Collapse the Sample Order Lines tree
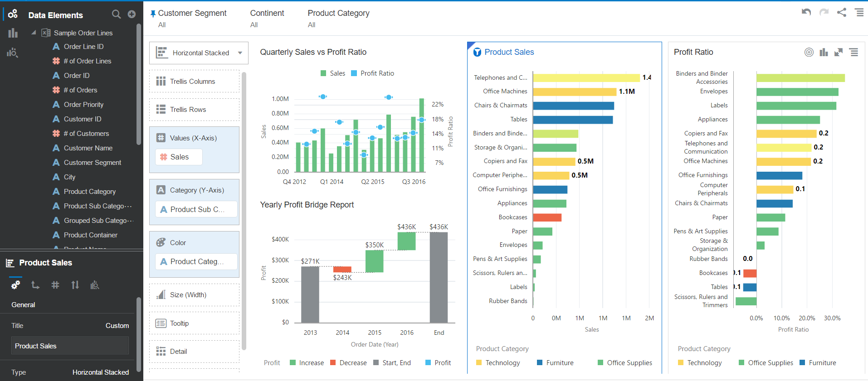Image resolution: width=868 pixels, height=381 pixels. click(x=34, y=33)
